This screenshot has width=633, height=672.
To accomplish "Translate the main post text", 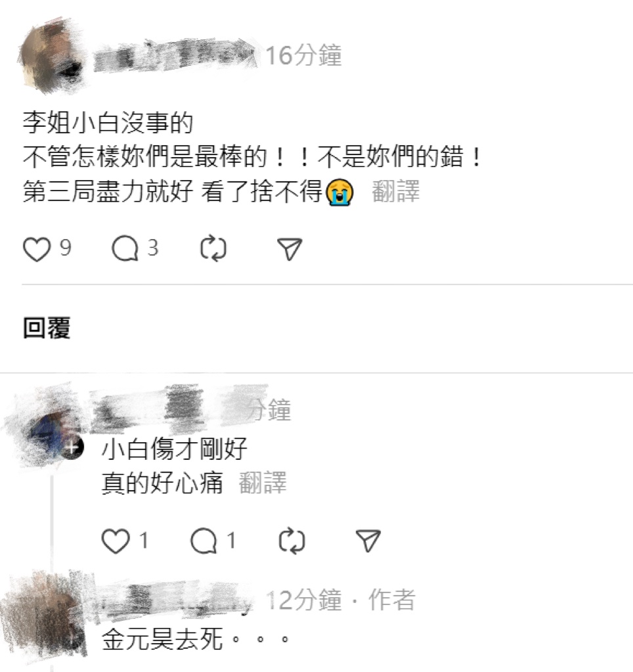I will tap(396, 191).
